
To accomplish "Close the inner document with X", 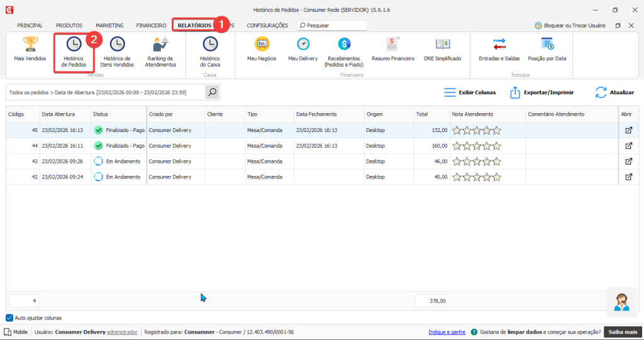I will [x=631, y=26].
